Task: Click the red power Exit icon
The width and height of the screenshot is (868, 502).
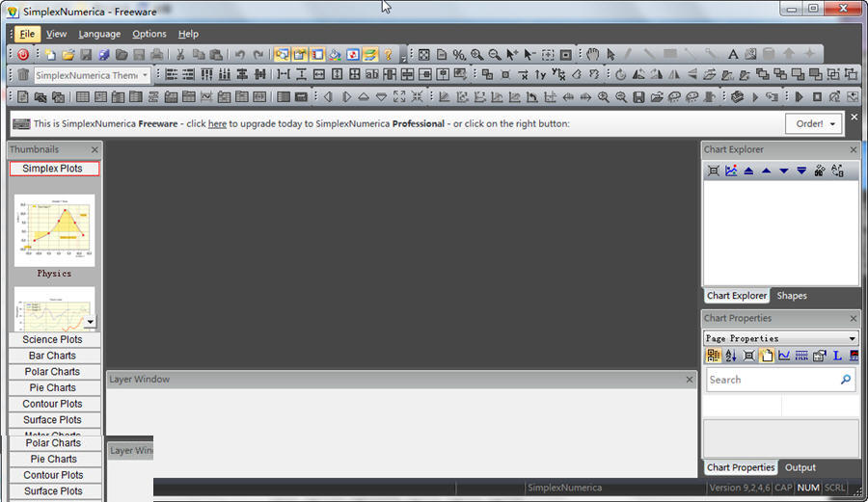Action: pos(23,55)
